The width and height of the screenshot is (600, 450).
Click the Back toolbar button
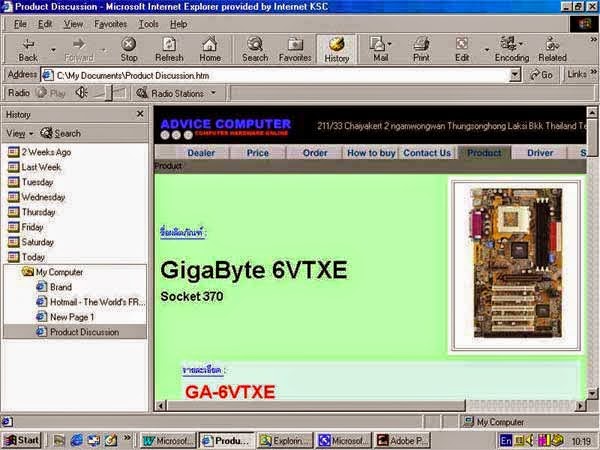[28, 50]
